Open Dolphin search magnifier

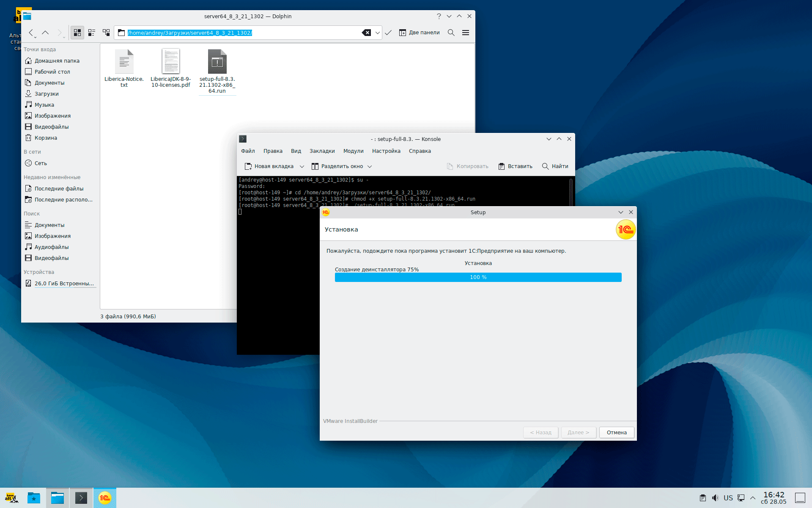click(x=451, y=33)
